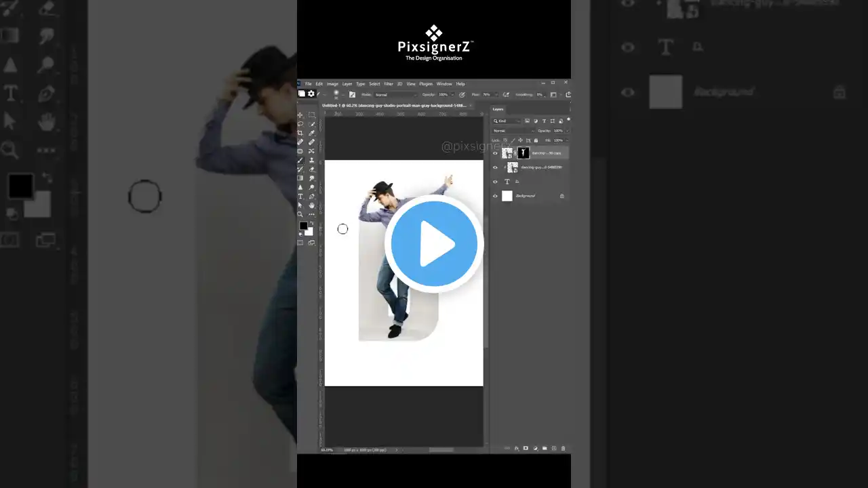Screen dimensions: 868x488
Task: Click the foreground color swatch
Action: 302,224
